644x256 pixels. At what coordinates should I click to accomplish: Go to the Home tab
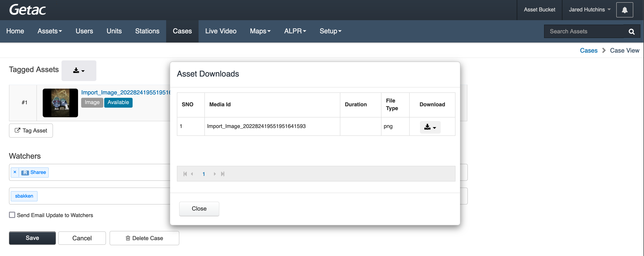pos(15,31)
